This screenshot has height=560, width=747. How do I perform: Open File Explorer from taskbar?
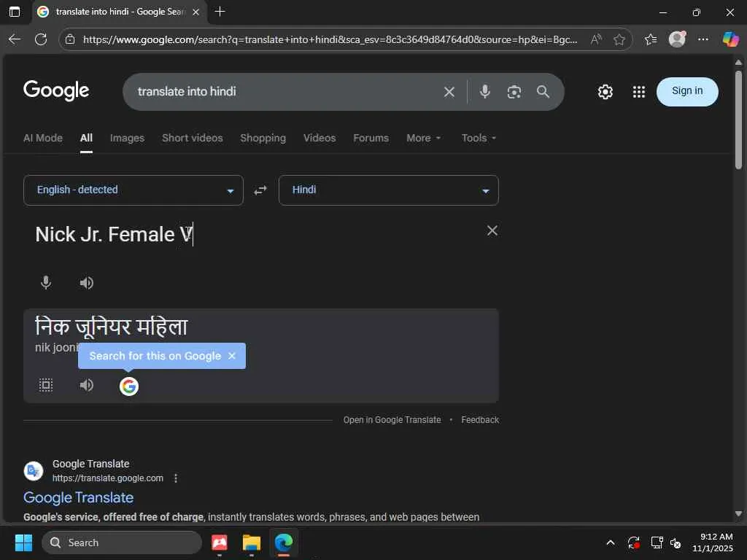click(251, 542)
